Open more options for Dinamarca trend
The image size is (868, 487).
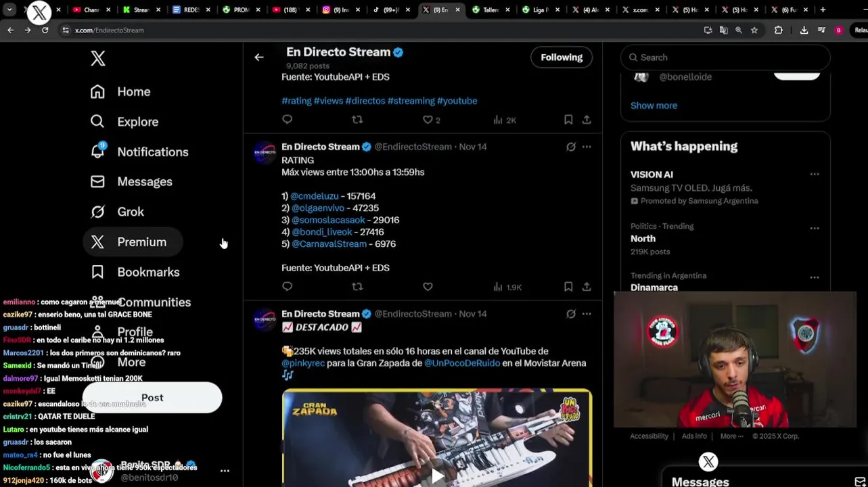pos(814,277)
